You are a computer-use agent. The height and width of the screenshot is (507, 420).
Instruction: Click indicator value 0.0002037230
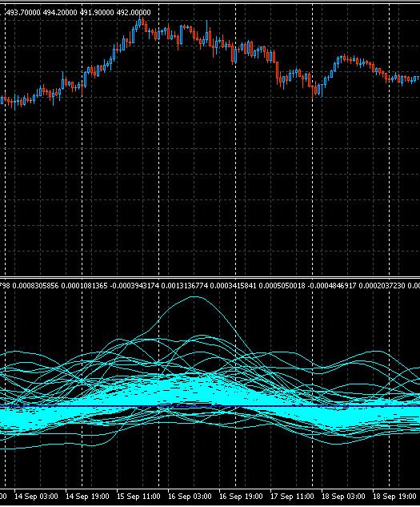coord(382,286)
